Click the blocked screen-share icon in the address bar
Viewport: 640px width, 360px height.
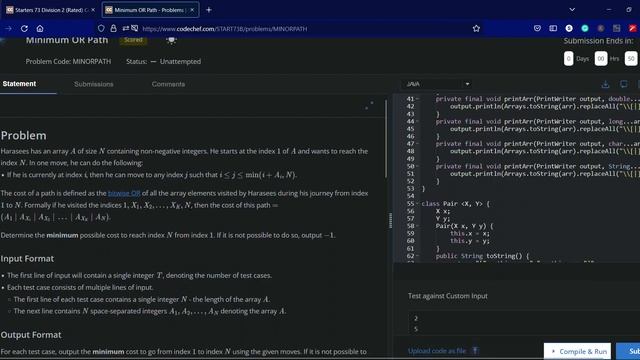[135, 29]
